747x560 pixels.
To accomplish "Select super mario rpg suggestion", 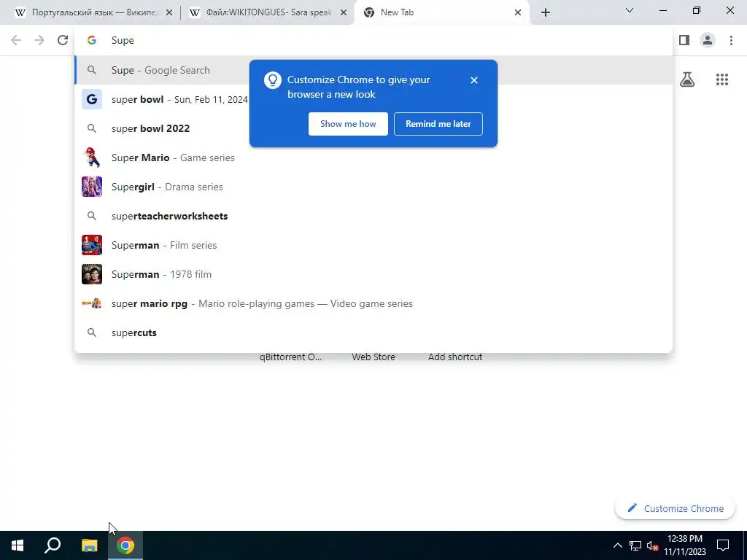I will pyautogui.click(x=373, y=303).
